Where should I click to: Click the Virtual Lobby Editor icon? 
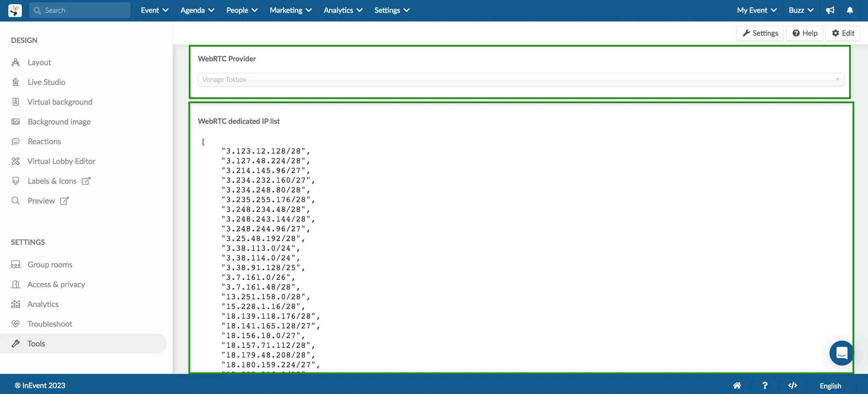point(16,161)
